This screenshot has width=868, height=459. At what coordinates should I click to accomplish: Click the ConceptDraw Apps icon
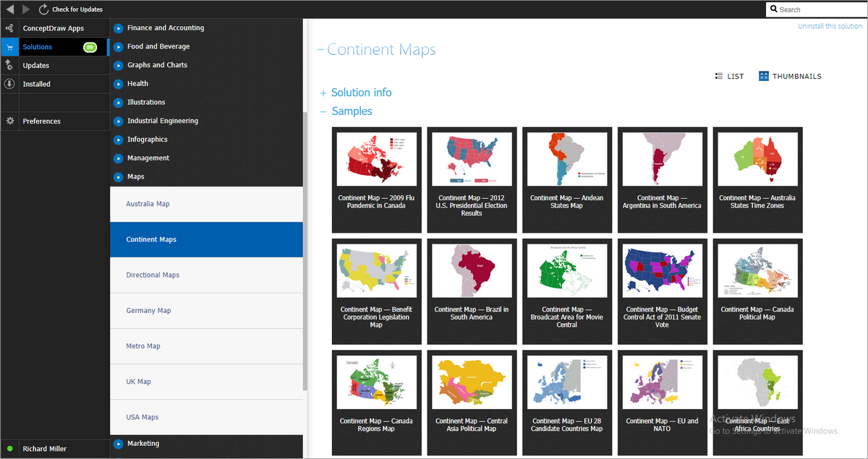coord(9,27)
